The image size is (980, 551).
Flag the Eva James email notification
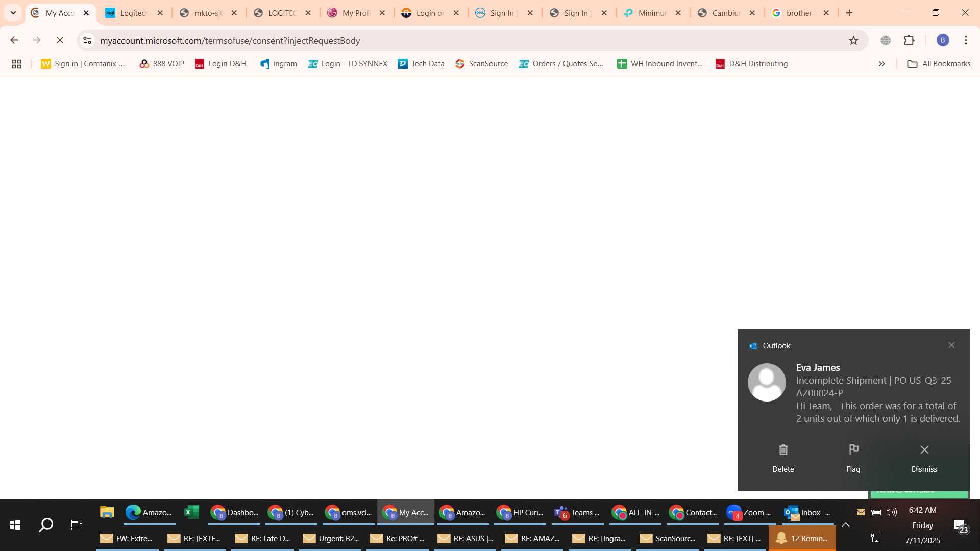tap(853, 458)
